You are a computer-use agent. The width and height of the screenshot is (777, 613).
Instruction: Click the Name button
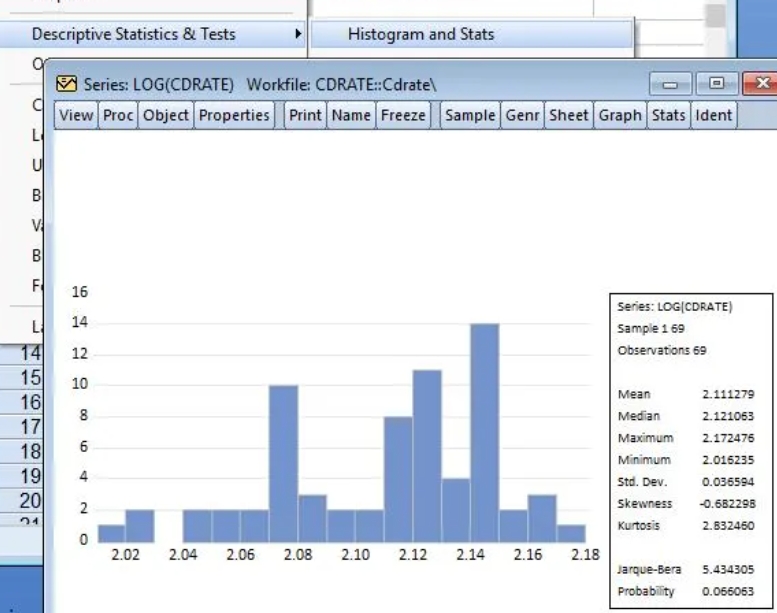pyautogui.click(x=351, y=115)
